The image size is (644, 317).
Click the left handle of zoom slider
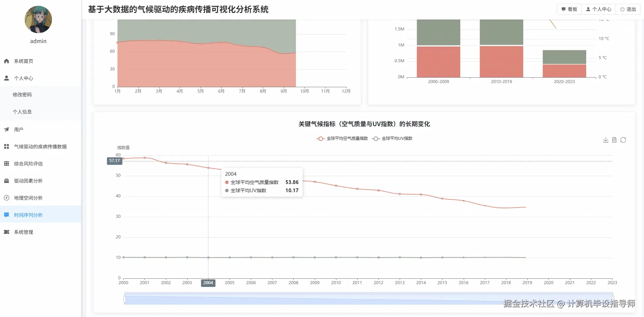click(x=125, y=300)
